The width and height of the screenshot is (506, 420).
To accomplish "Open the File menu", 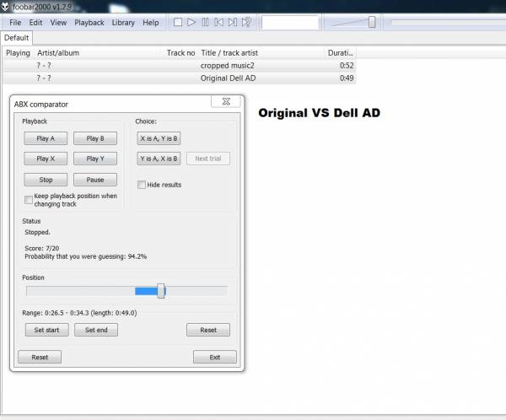I will pyautogui.click(x=15, y=23).
